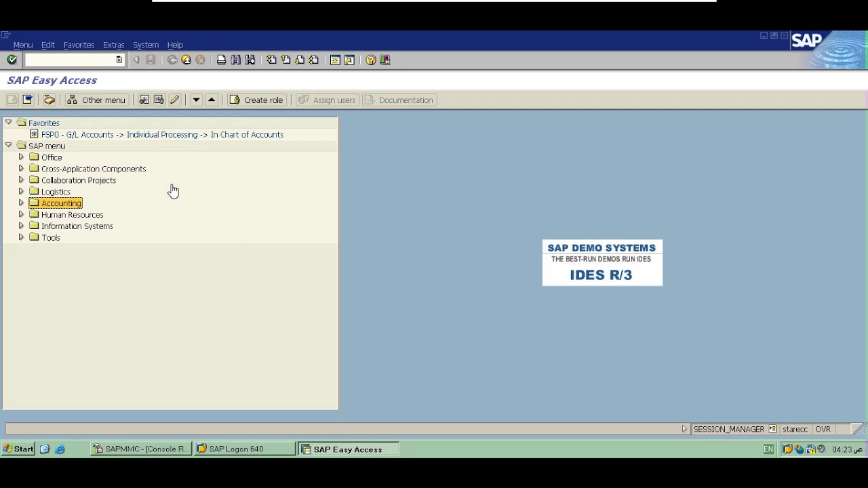Move favorite down with the down arrow
Screen dimensions: 868x488
pyautogui.click(x=196, y=100)
